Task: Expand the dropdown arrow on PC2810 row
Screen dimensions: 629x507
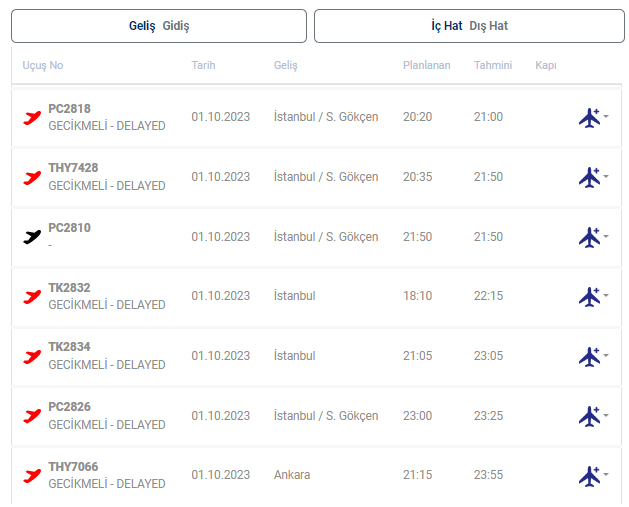Action: point(606,238)
